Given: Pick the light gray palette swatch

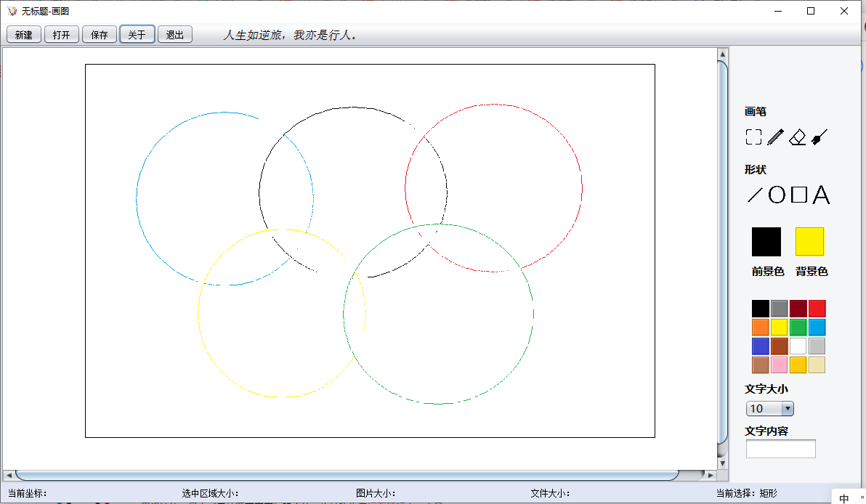Looking at the screenshot, I should pos(817,346).
